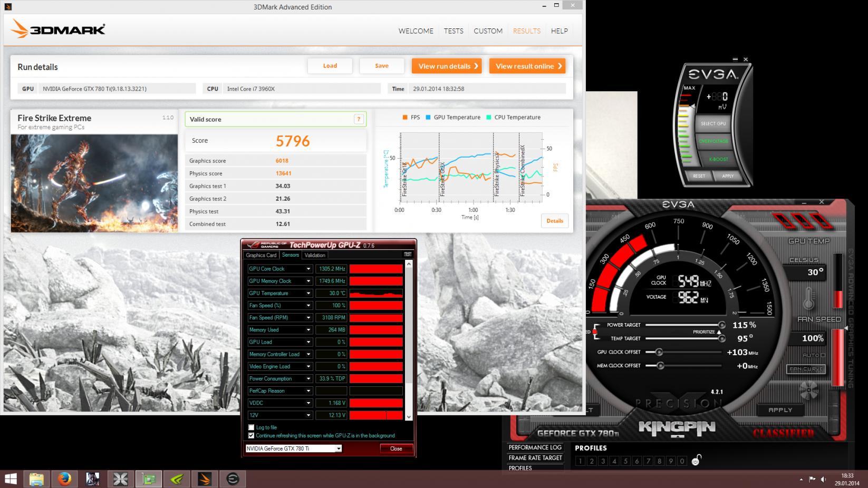Switch to GPU-Z Graphics Card tab
868x488 pixels.
pos(261,255)
